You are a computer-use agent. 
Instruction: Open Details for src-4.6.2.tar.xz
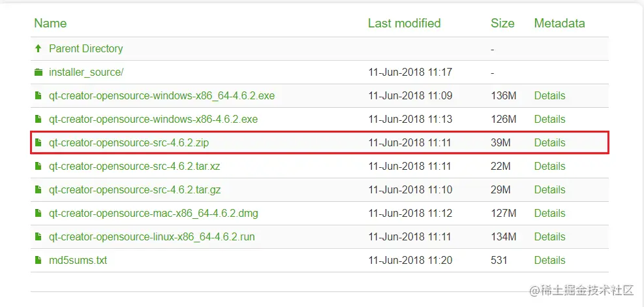coord(549,166)
